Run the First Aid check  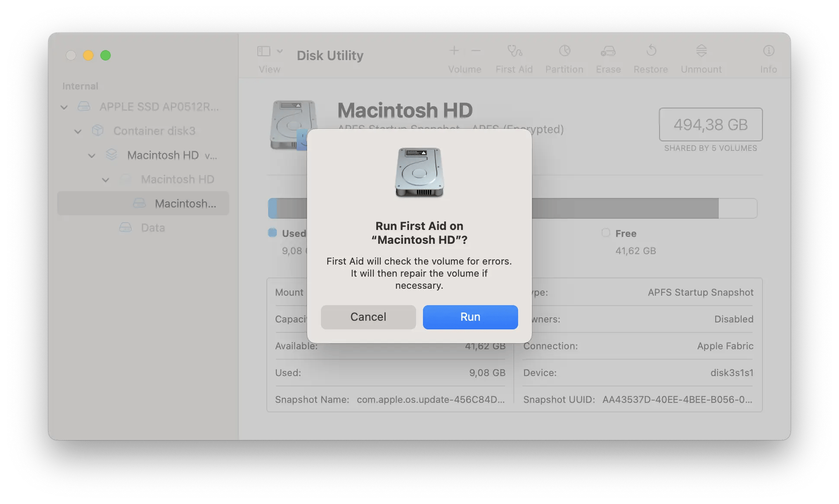(470, 317)
